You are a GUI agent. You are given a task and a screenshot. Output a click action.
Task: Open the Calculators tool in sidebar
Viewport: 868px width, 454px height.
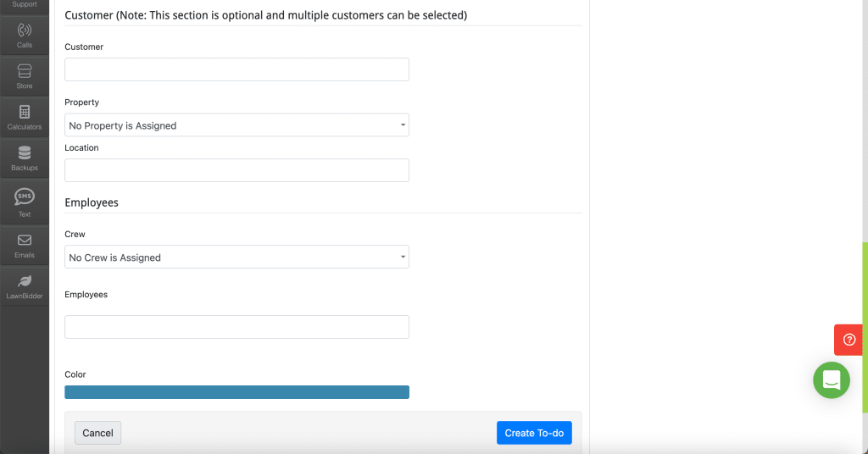coord(25,117)
